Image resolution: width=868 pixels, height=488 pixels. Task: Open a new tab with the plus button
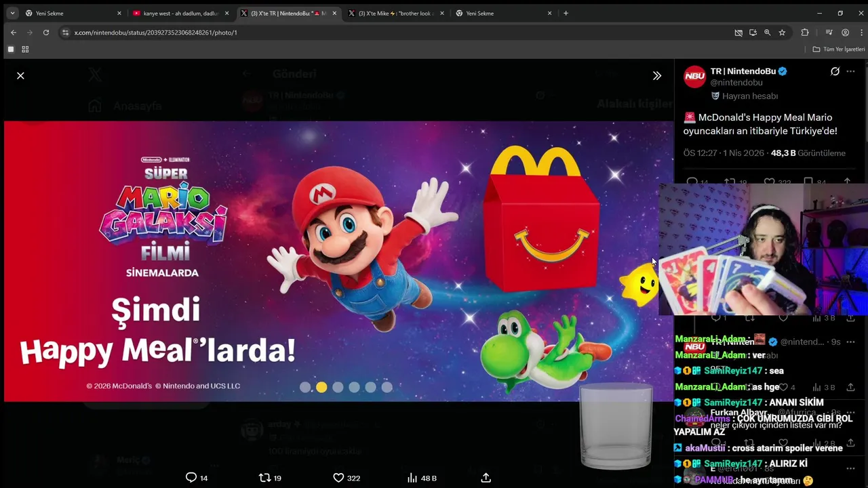click(566, 13)
